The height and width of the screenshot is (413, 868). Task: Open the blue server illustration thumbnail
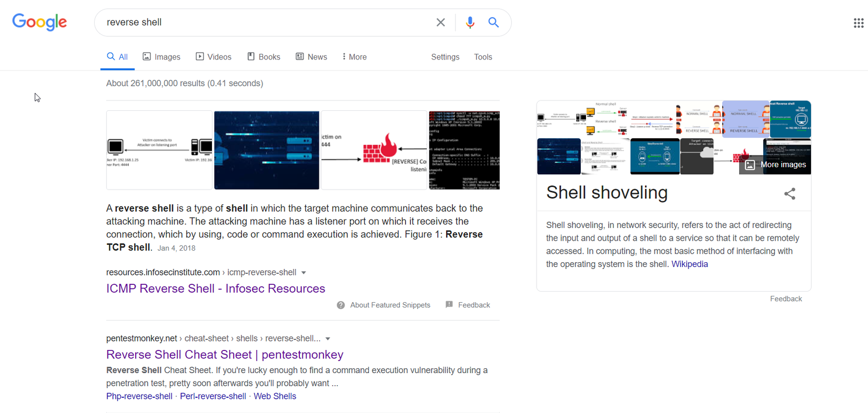pos(267,150)
